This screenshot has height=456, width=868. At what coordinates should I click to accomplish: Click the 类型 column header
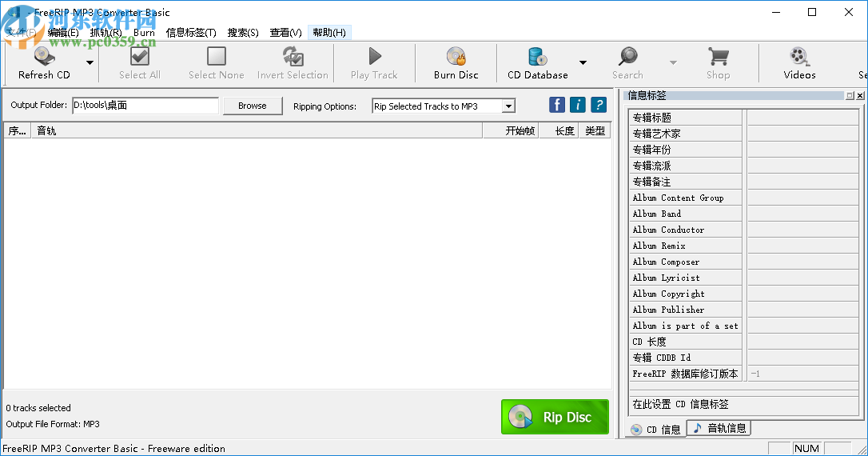tap(595, 130)
